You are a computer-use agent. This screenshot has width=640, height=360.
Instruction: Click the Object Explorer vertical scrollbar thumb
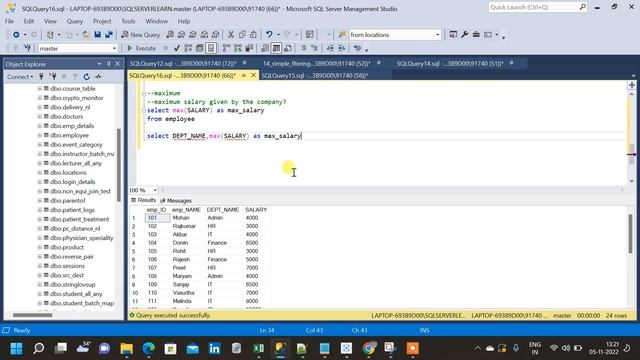click(x=119, y=165)
